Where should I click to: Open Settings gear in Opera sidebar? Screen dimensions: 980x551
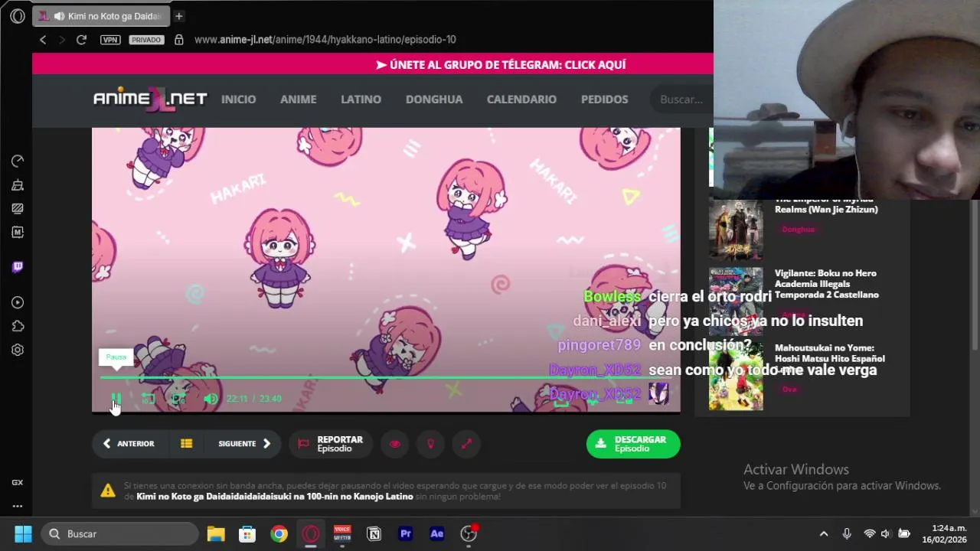[x=18, y=350]
